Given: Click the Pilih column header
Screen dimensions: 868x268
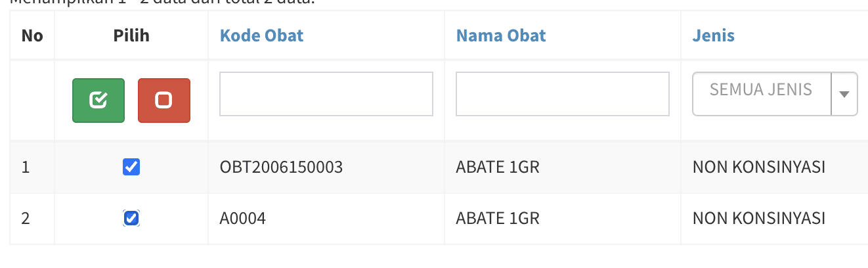Looking at the screenshot, I should point(131,35).
